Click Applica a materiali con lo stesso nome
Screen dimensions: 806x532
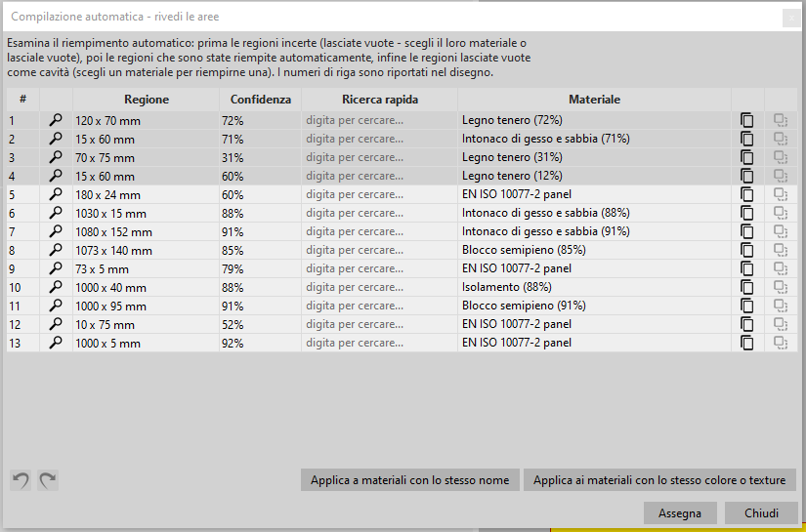coord(409,480)
